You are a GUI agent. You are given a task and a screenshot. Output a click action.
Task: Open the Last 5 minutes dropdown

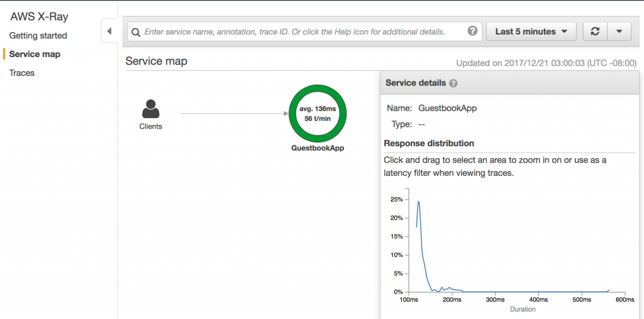click(531, 31)
